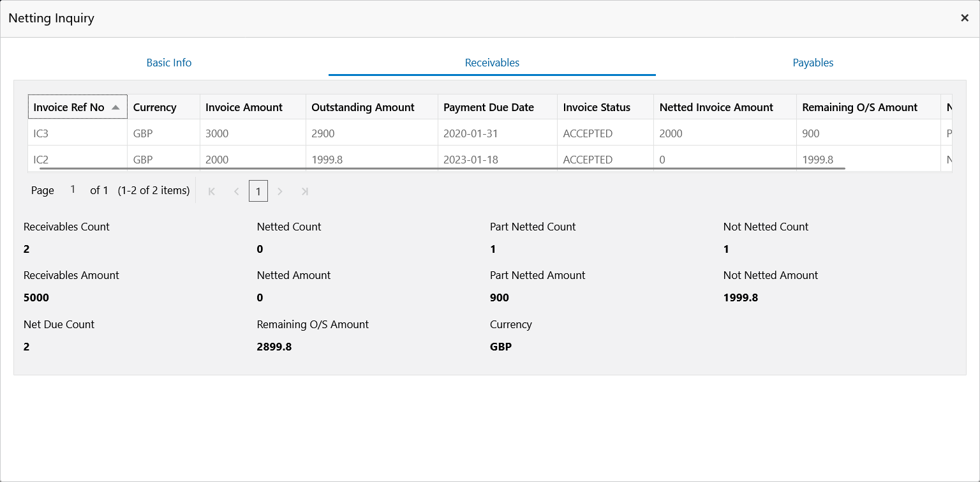
Task: Go to the last page icon
Action: pos(305,191)
